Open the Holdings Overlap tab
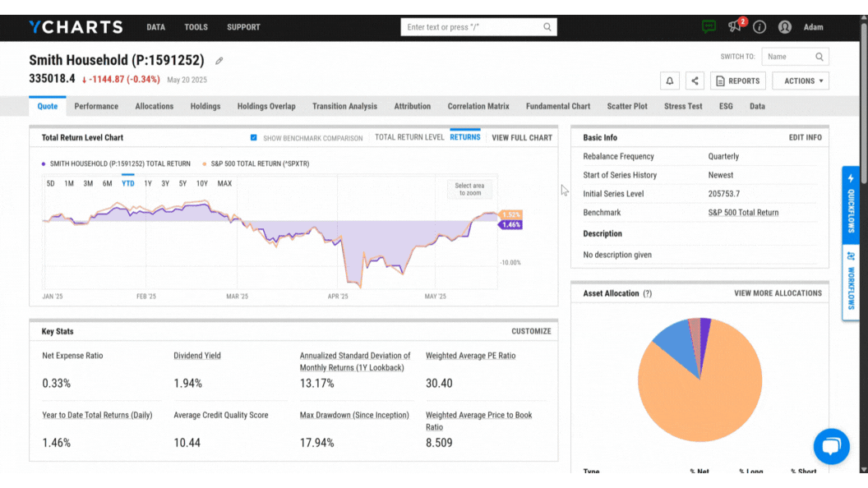 click(x=266, y=106)
